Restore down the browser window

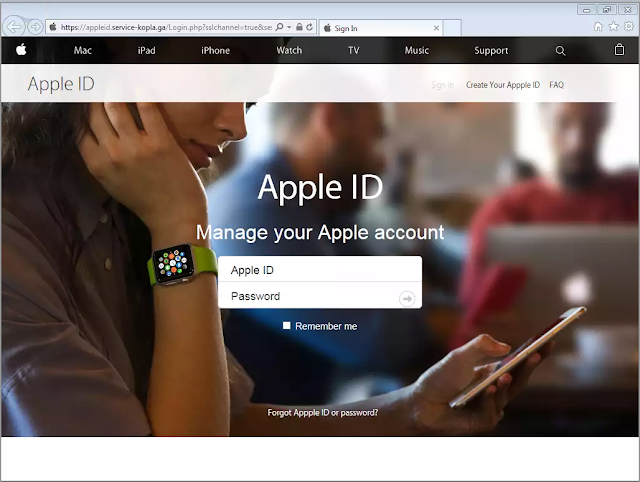click(x=607, y=10)
